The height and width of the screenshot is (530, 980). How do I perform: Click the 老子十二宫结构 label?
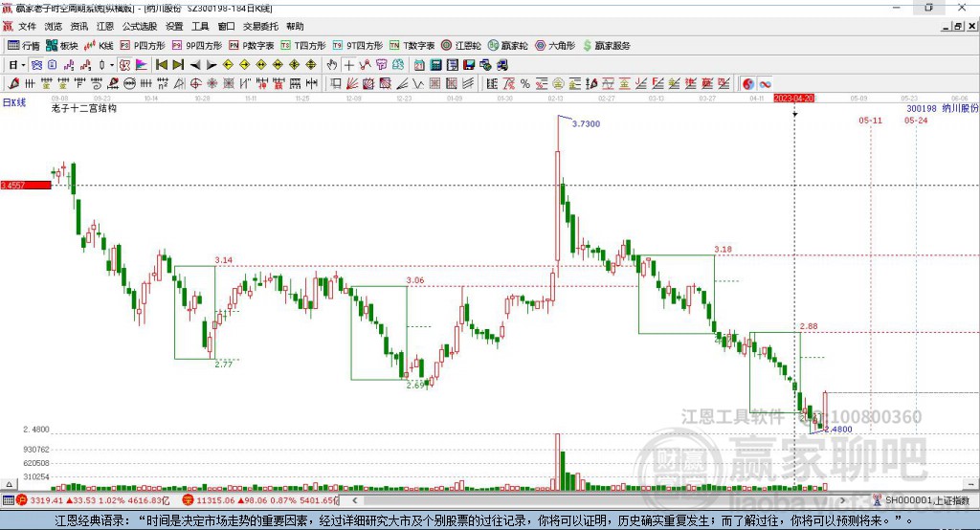[84, 108]
